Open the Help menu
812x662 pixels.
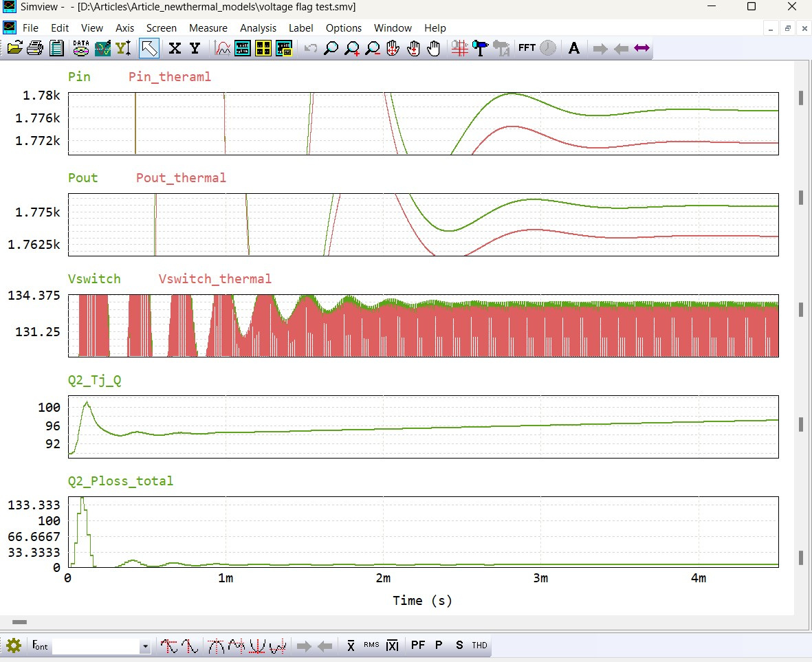[435, 28]
